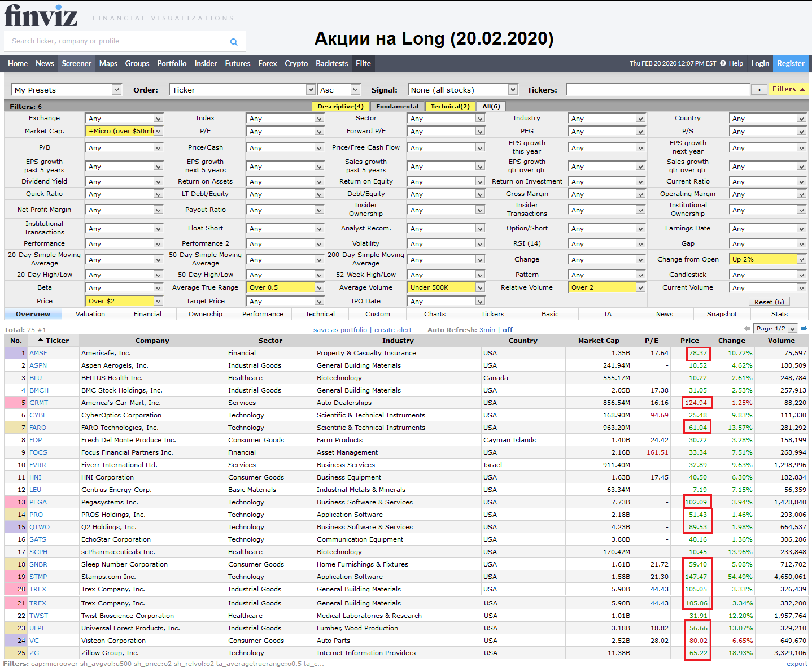The width and height of the screenshot is (812, 671).
Task: Sort by Ticker column header arrow
Action: tap(41, 341)
